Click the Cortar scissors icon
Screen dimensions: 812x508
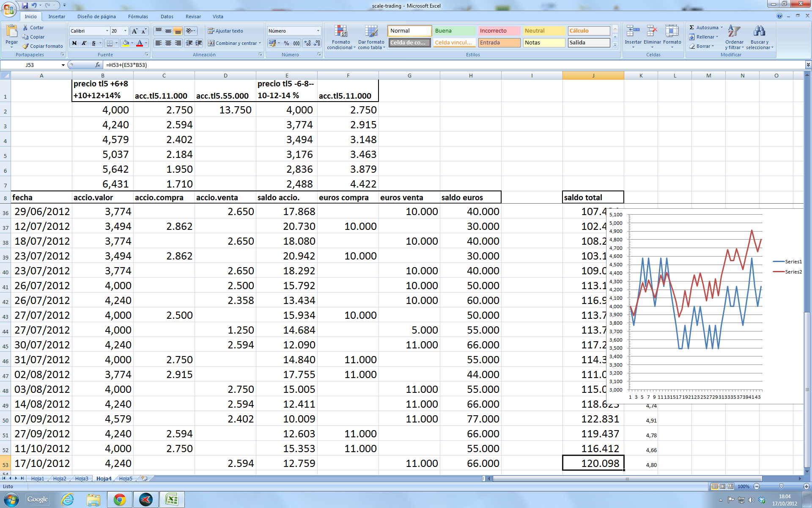(26, 28)
